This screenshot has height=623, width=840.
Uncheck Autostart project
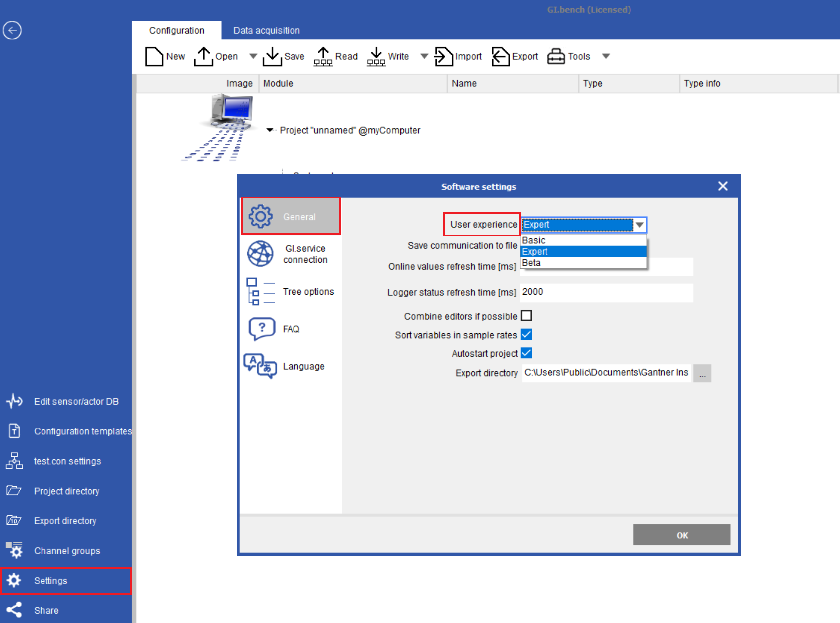(x=527, y=353)
